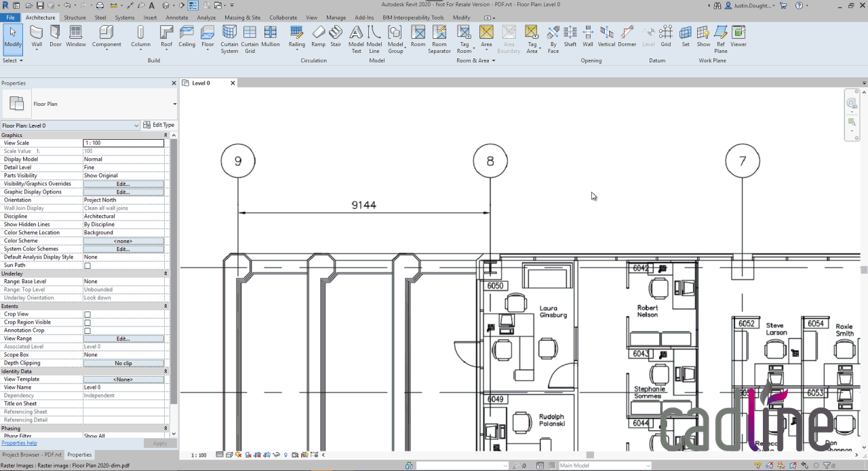Click the view horizontal scrollbar thumb
Image resolution: width=868 pixels, height=471 pixels.
tap(590, 455)
